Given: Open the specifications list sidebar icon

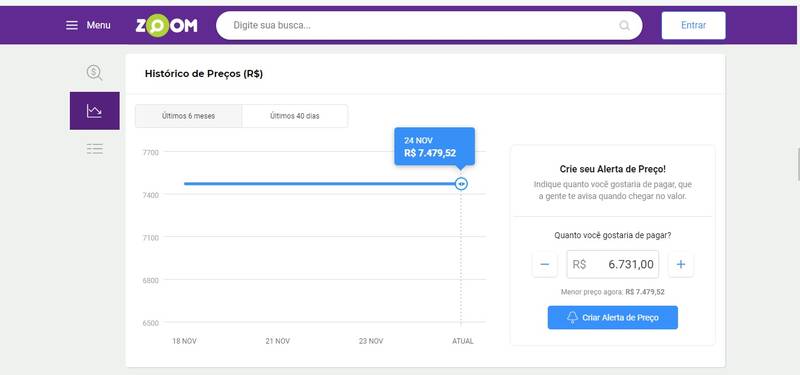Looking at the screenshot, I should [94, 149].
